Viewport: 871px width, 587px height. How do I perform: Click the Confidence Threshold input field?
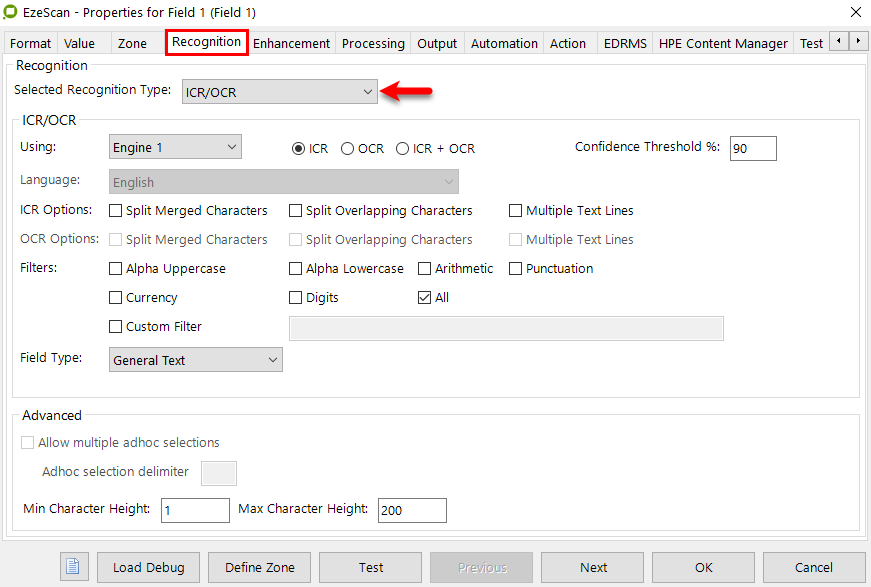point(752,148)
